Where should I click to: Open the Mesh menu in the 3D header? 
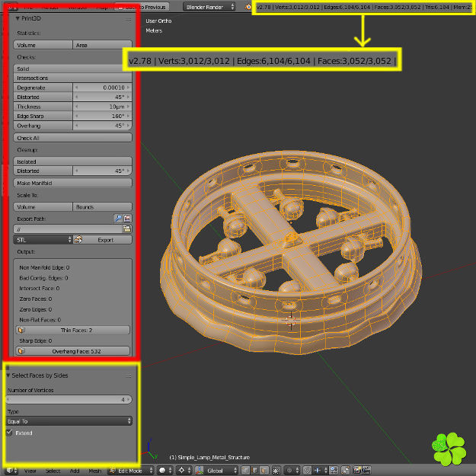94,471
